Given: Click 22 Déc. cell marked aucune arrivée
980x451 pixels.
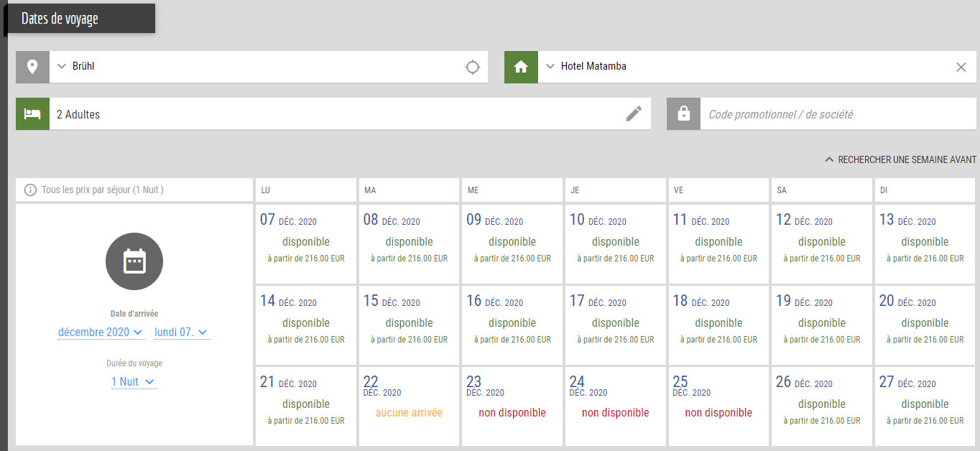Looking at the screenshot, I should pyautogui.click(x=409, y=406).
